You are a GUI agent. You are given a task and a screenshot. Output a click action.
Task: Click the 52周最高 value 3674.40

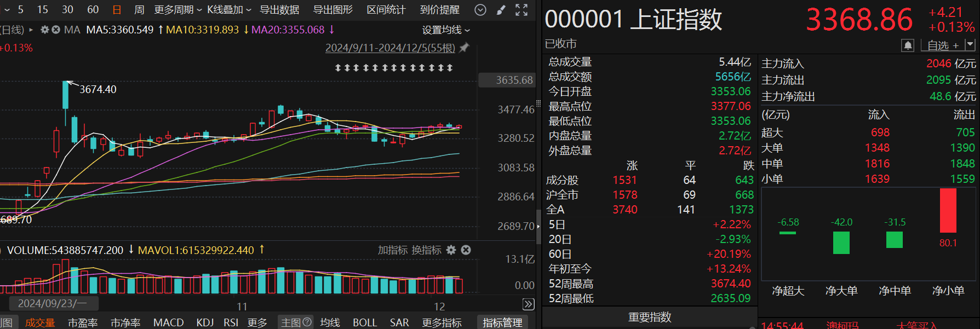[731, 284]
